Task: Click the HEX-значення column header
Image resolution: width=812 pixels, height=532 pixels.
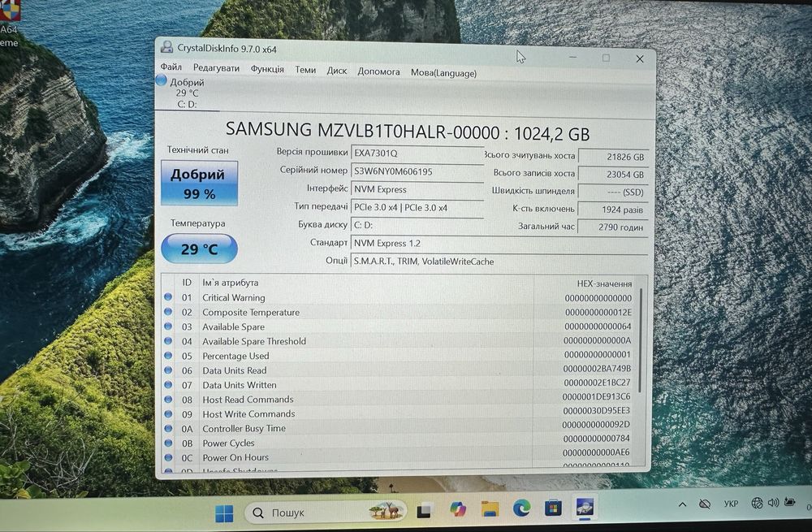Action: pos(604,283)
